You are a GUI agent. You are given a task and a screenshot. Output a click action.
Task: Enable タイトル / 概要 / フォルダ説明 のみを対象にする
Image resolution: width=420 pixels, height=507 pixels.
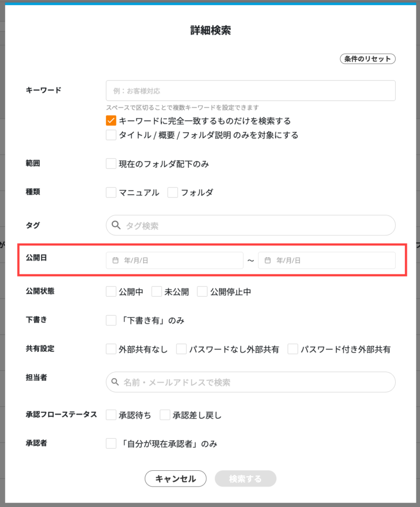click(110, 135)
